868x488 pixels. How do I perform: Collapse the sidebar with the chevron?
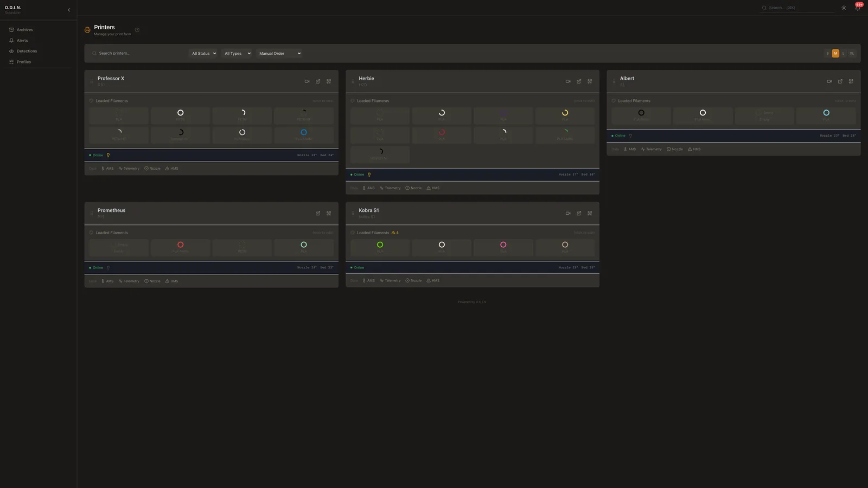tap(69, 10)
